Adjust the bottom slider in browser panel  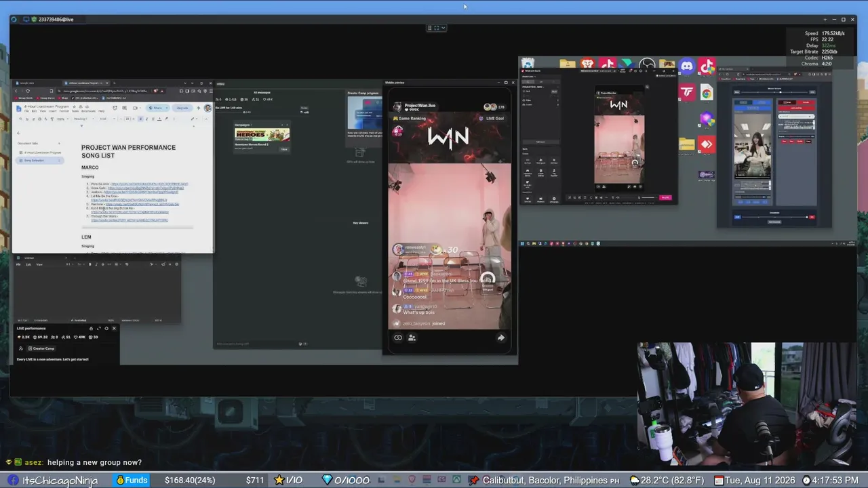coord(774,217)
